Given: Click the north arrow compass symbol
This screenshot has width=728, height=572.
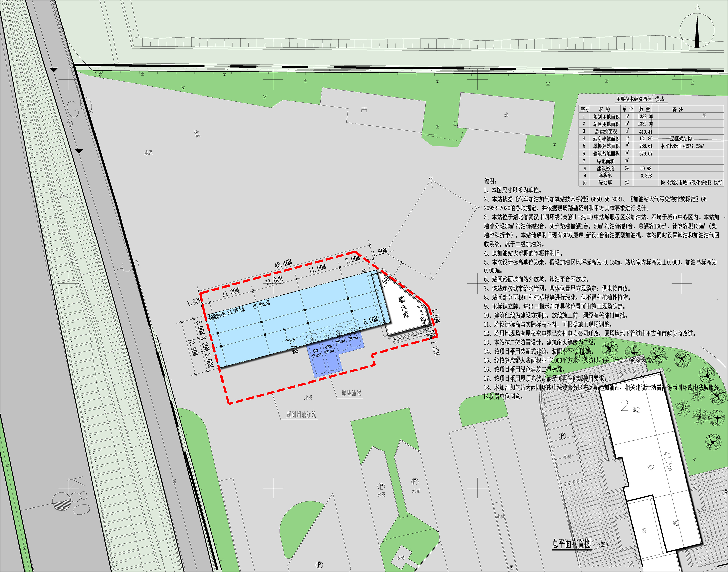Looking at the screenshot, I should coord(697,30).
